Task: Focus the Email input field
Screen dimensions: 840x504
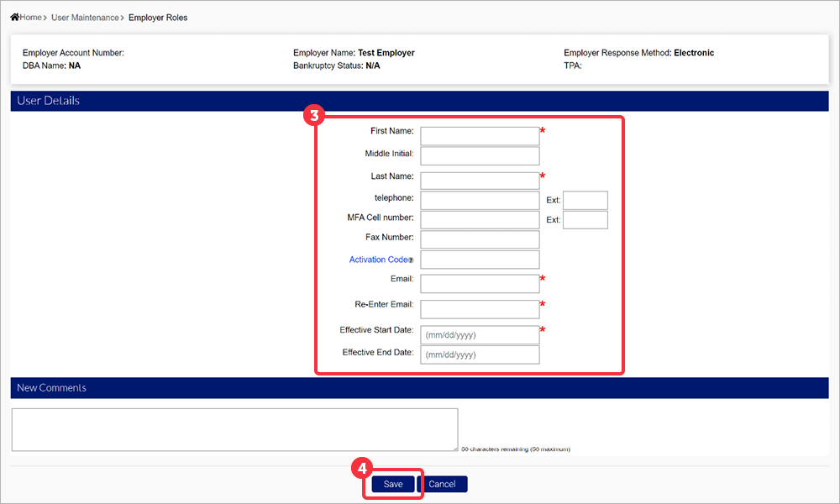Action: [x=479, y=283]
